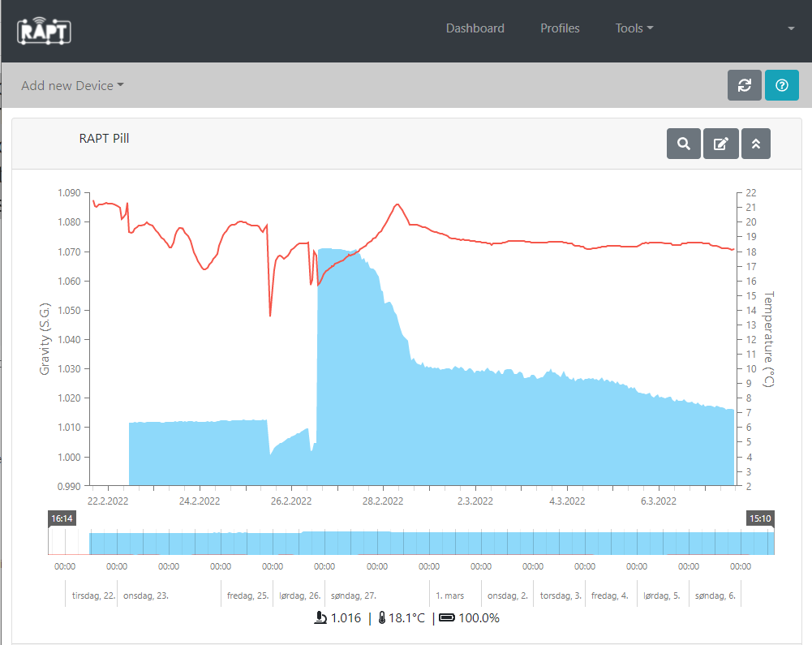Edit the RAPT Pill device
This screenshot has width=812, height=645.
click(720, 144)
